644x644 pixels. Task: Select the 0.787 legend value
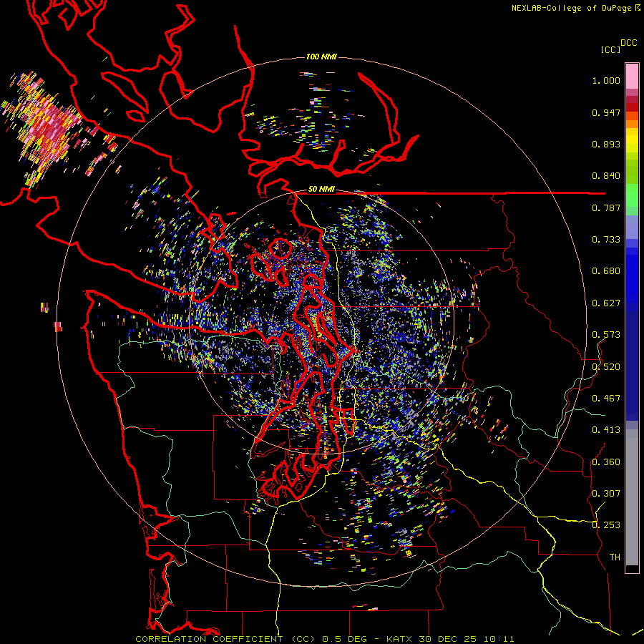click(606, 208)
